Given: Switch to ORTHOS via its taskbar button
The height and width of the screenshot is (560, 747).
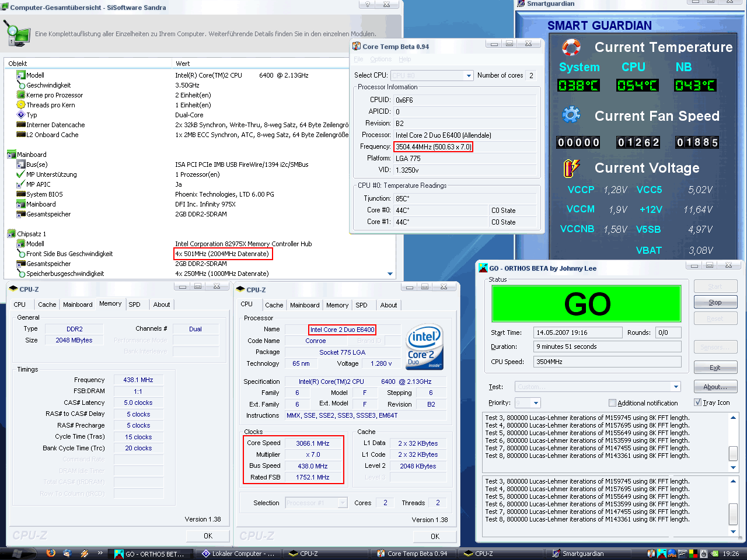Looking at the screenshot, I should point(151,554).
